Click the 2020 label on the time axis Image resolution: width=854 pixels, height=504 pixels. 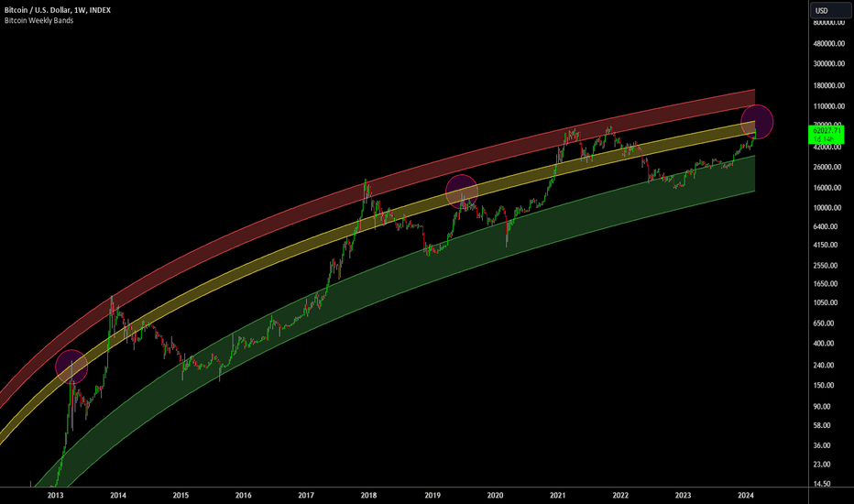(495, 495)
